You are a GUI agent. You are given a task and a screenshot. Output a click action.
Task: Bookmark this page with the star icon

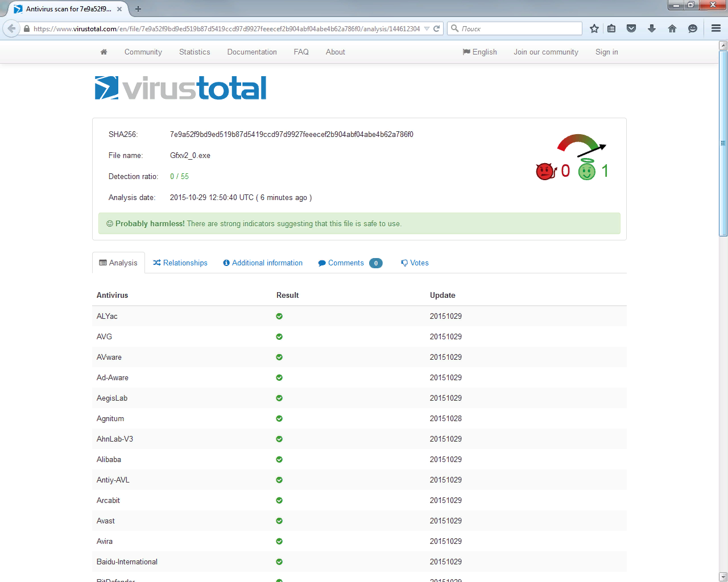594,28
